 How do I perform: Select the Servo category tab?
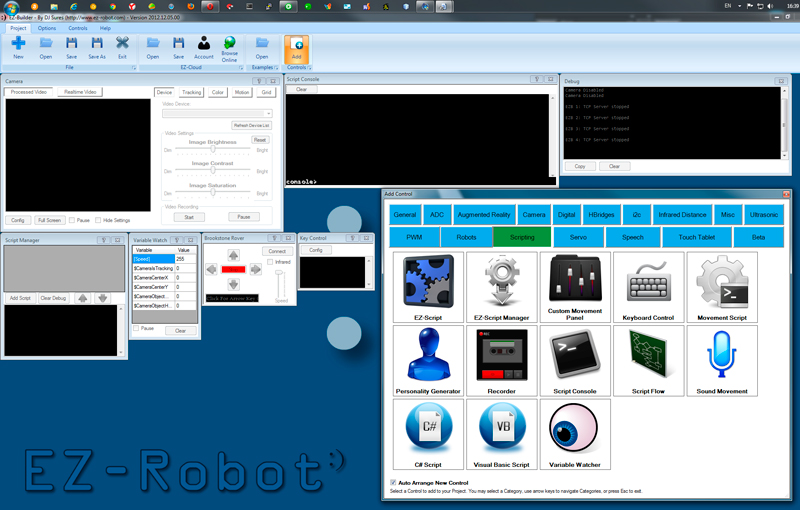(x=578, y=237)
